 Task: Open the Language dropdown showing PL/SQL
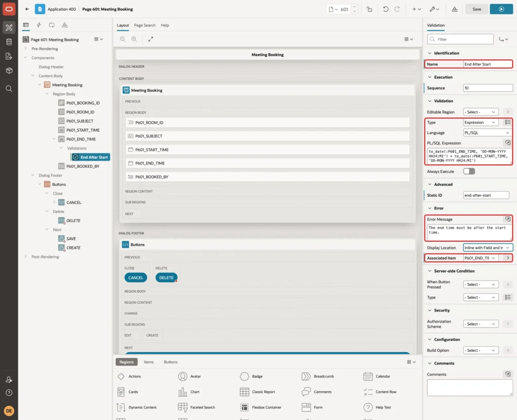click(487, 133)
